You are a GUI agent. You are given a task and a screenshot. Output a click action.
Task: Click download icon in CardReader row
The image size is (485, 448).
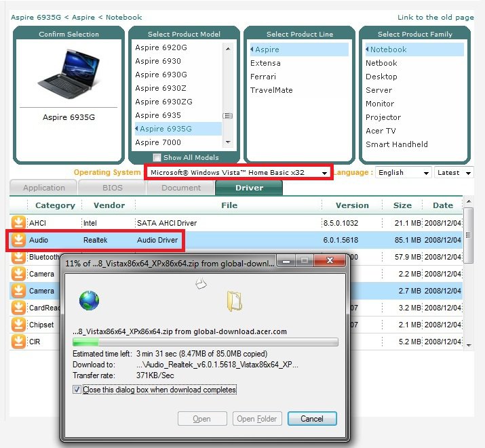click(18, 308)
